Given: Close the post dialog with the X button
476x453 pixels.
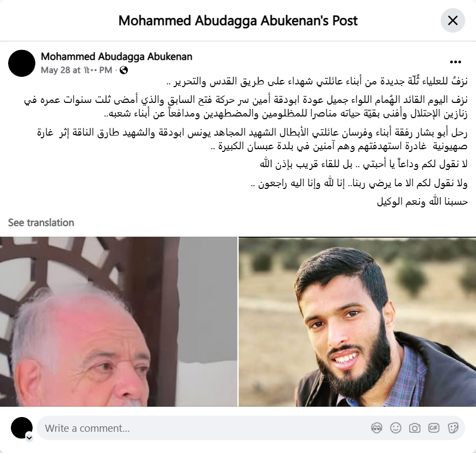Looking at the screenshot, I should point(453,21).
